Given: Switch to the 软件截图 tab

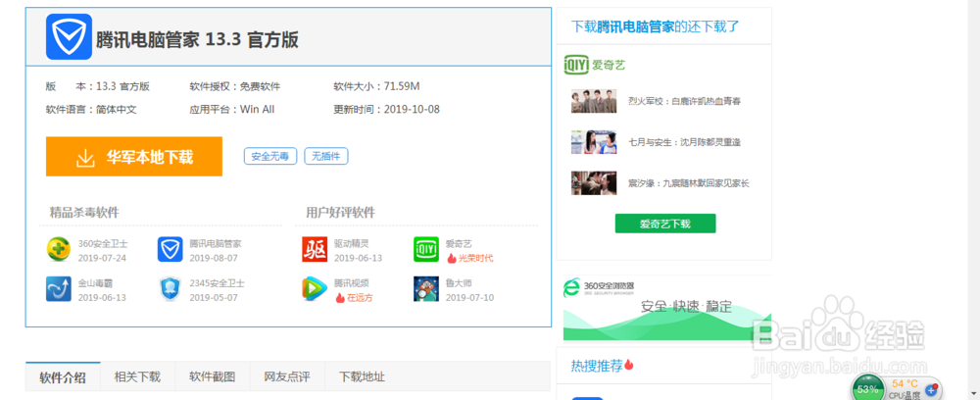Looking at the screenshot, I should coord(213,376).
